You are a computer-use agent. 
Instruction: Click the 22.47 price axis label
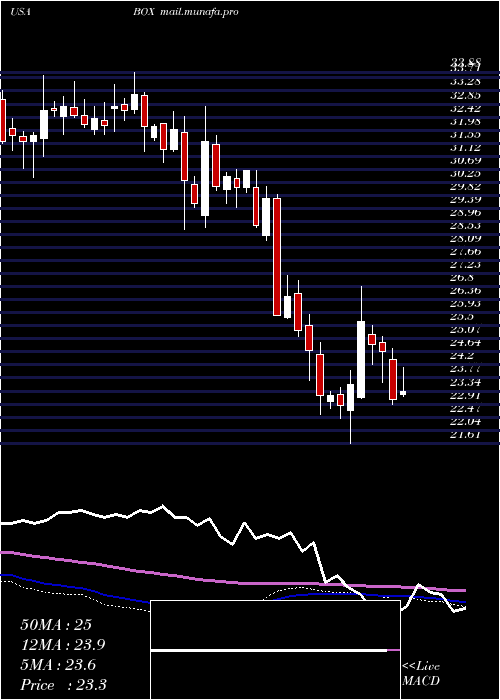point(465,408)
